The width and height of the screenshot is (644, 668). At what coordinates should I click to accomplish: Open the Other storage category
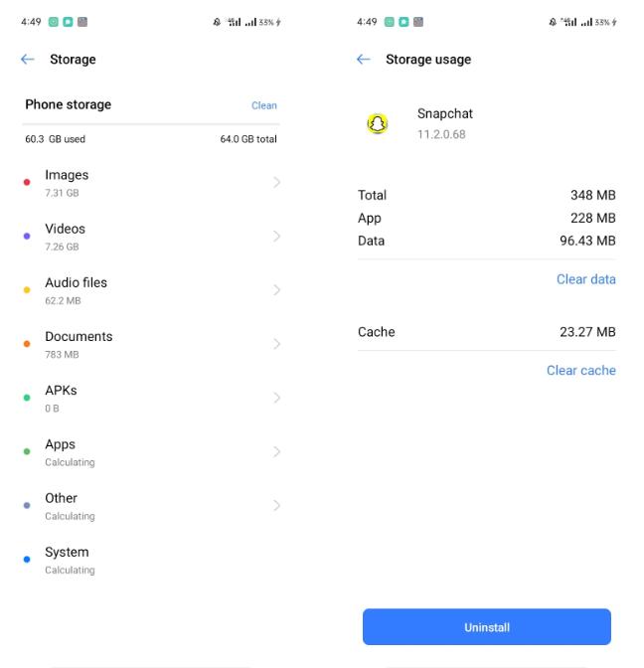[x=151, y=506]
